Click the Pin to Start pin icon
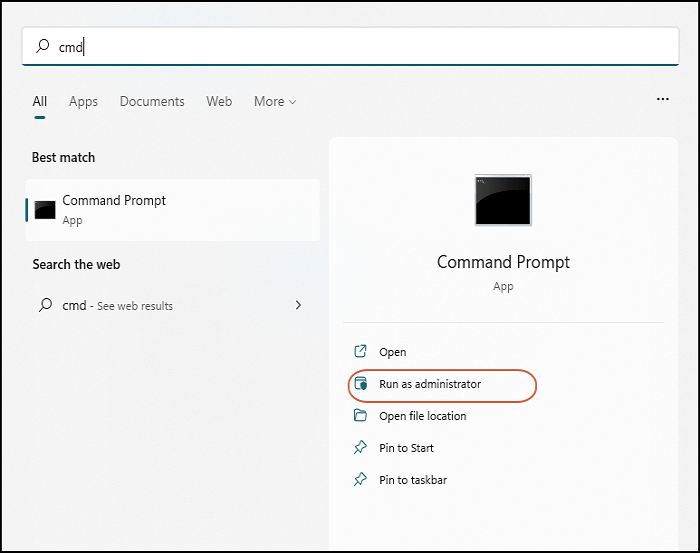This screenshot has width=700, height=553. tap(361, 448)
